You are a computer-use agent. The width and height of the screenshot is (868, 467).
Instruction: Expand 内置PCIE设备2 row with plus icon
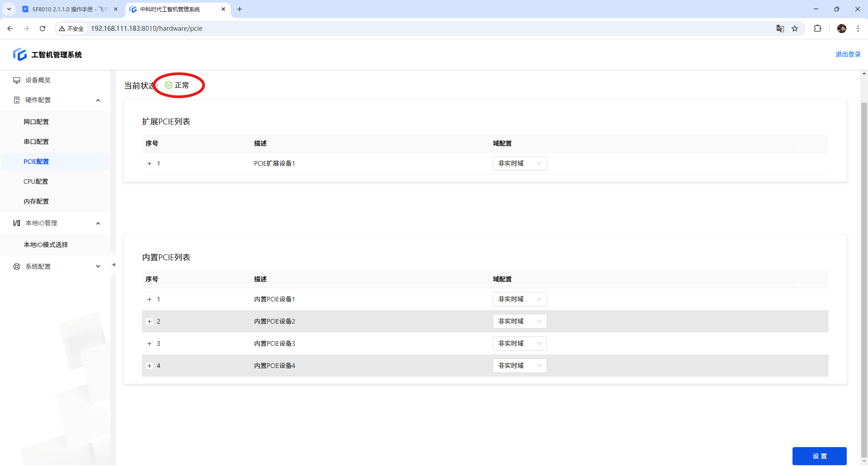pos(149,322)
